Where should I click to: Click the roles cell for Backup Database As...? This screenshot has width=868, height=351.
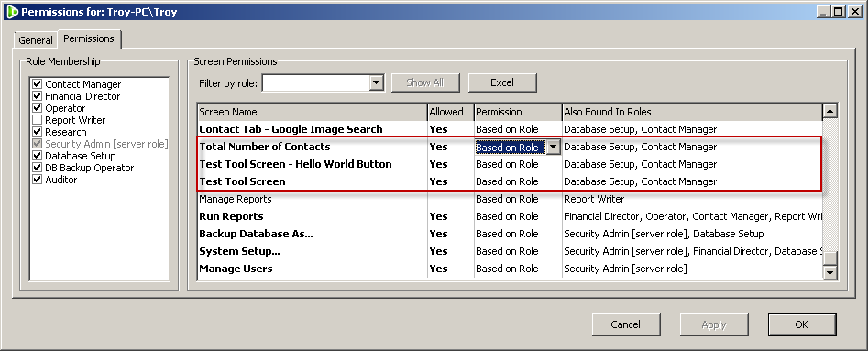(692, 234)
